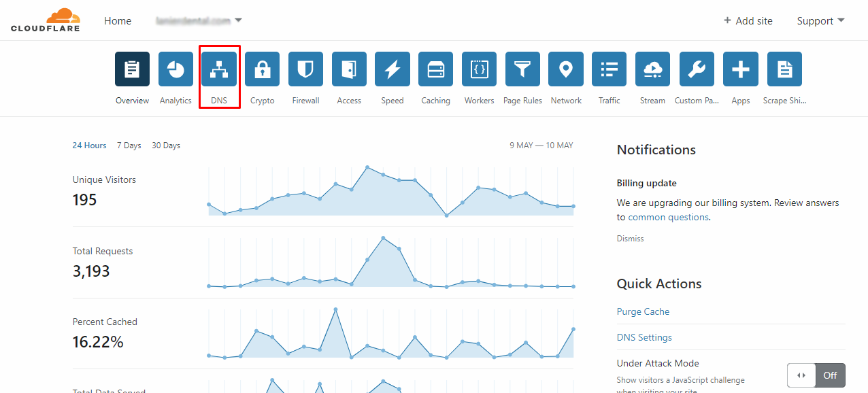
Task: Open the Apps plus icon
Action: 740,69
